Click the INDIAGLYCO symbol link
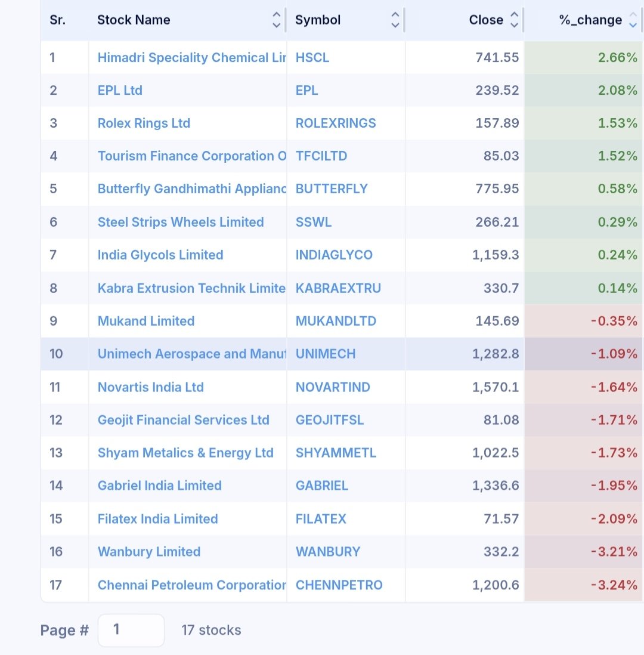The width and height of the screenshot is (644, 655). [x=334, y=255]
